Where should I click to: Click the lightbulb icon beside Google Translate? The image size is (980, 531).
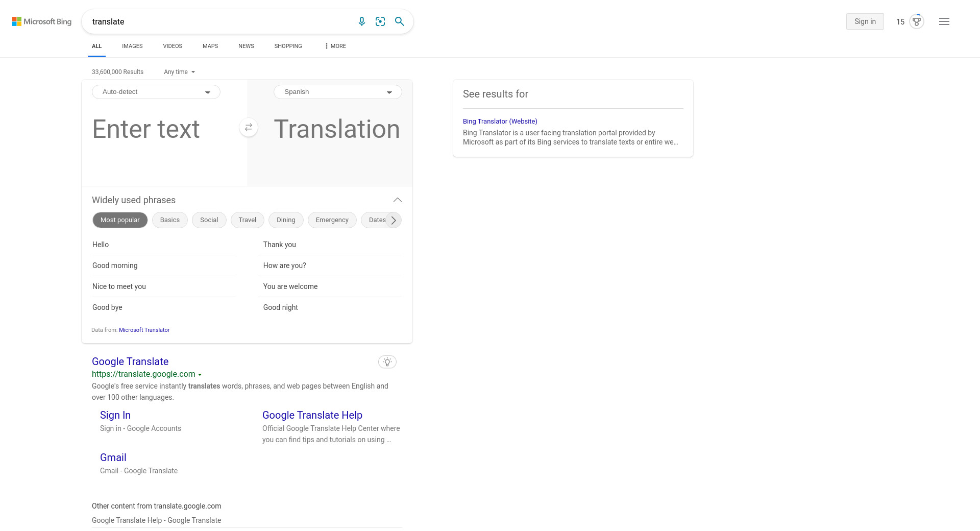[387, 362]
